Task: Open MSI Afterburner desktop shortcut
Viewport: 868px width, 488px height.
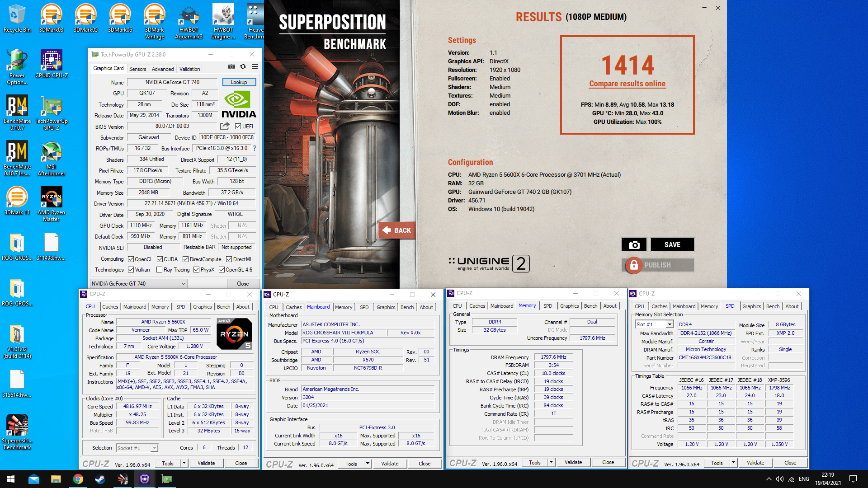Action: [x=52, y=159]
